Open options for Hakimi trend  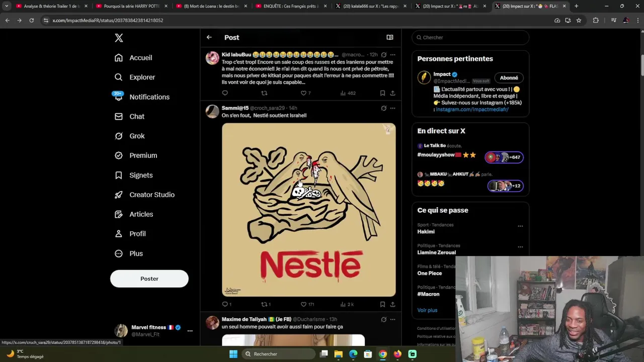click(x=520, y=226)
